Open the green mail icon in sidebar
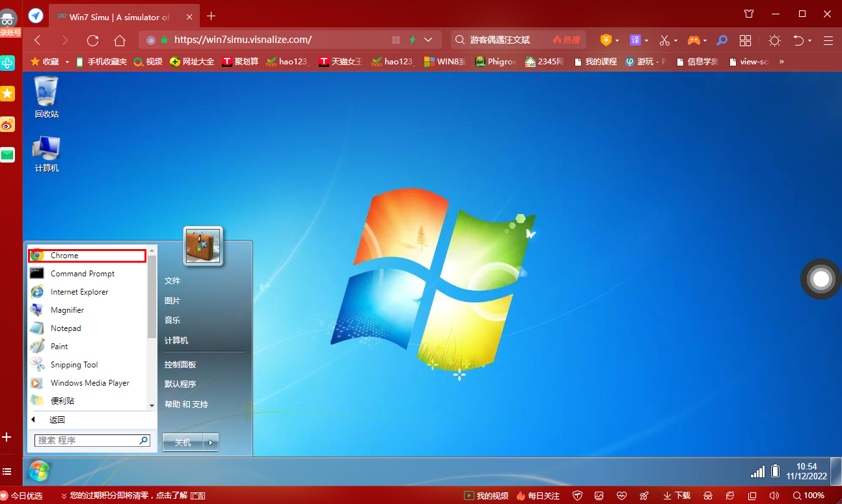The image size is (842, 504). (x=7, y=155)
